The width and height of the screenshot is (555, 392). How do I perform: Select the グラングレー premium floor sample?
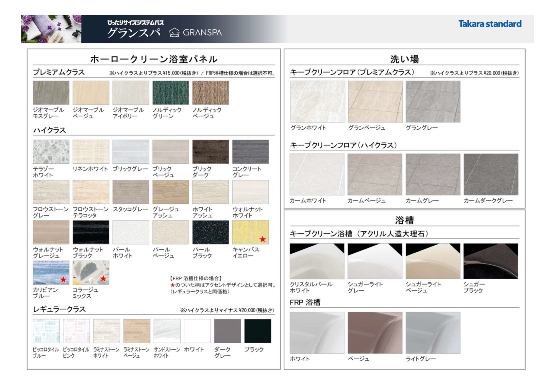(x=433, y=102)
